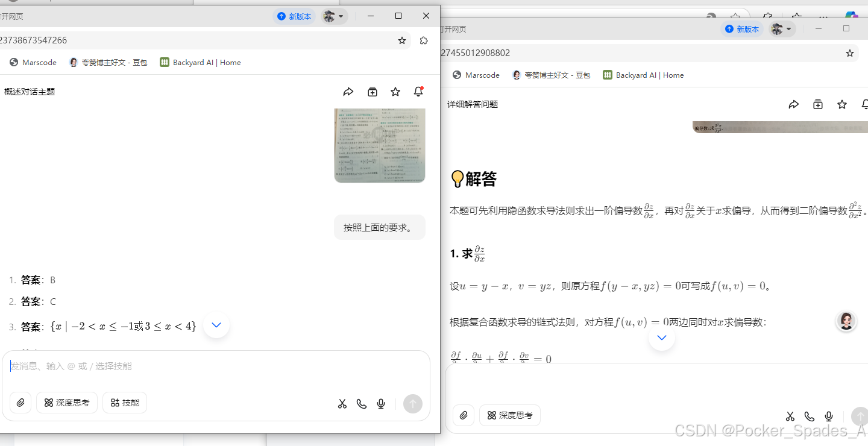This screenshot has height=446, width=868.
Task: Open notifications bell in the front window
Action: [x=418, y=92]
